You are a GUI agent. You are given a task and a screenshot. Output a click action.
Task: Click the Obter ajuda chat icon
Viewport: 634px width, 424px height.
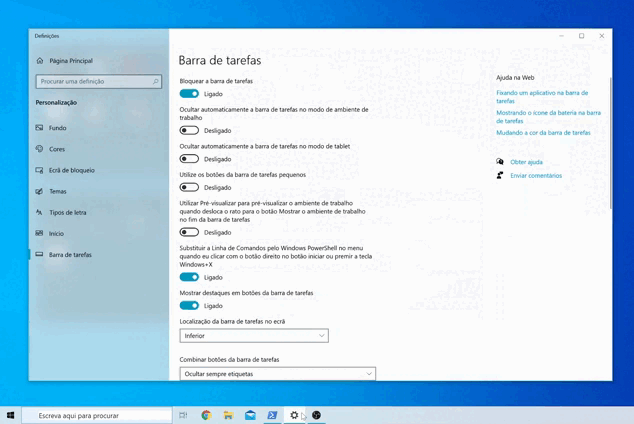pyautogui.click(x=500, y=162)
